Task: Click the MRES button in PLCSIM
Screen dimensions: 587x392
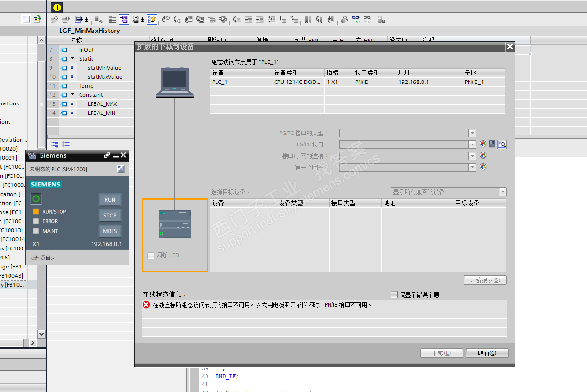Action: pos(110,231)
